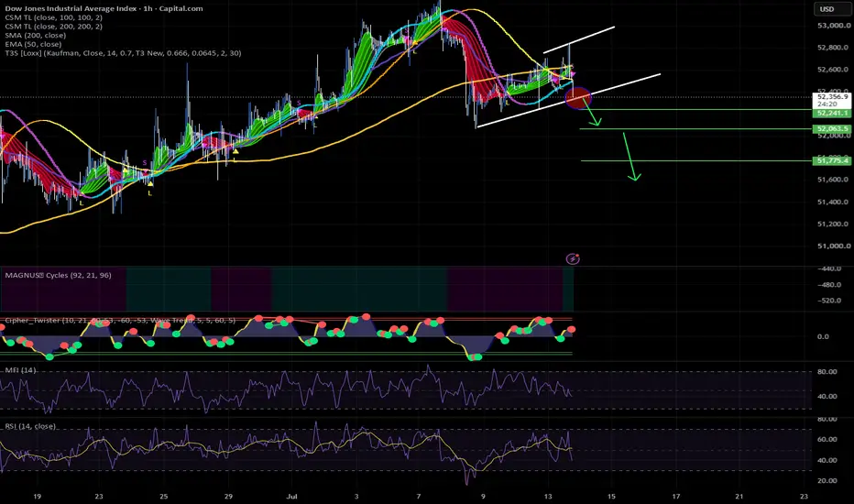
Task: Select the CSM TL (close, 100, 100, 2) legend
Action: click(53, 17)
